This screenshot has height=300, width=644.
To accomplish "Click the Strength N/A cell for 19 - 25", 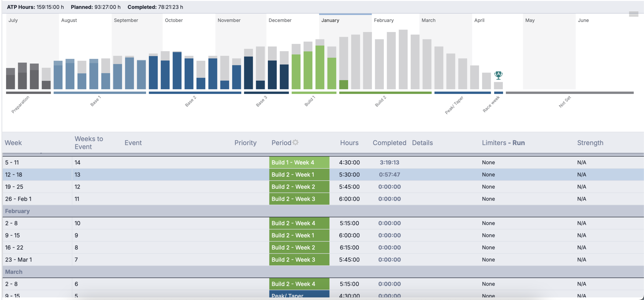I will (x=581, y=187).
